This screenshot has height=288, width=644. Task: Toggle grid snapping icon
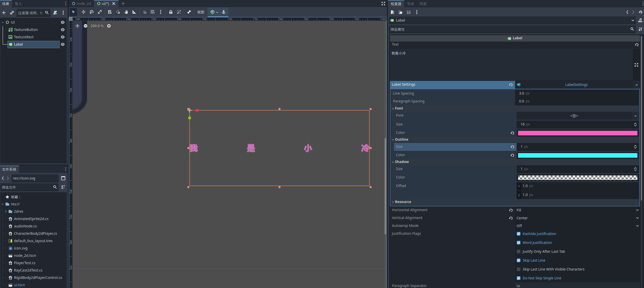153,12
